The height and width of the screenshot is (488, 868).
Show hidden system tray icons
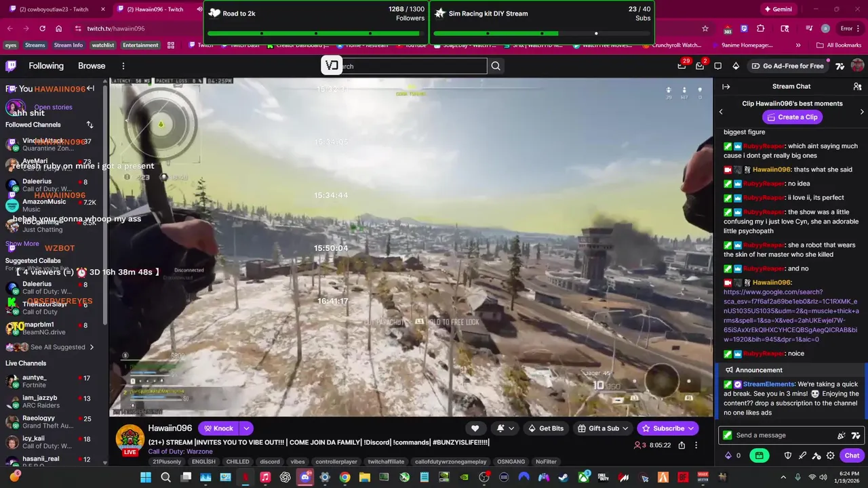pos(783,477)
